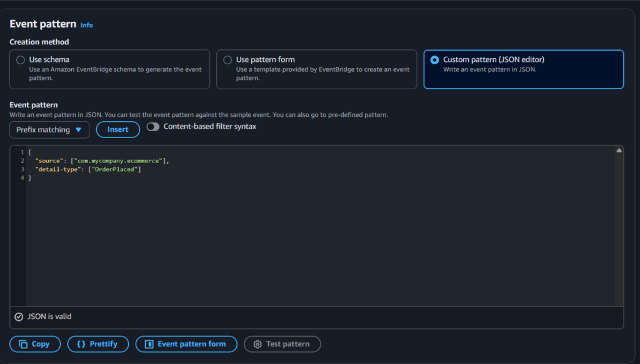This screenshot has width=640, height=364.
Task: Open the Info link beside Event pattern
Action: pos(87,25)
